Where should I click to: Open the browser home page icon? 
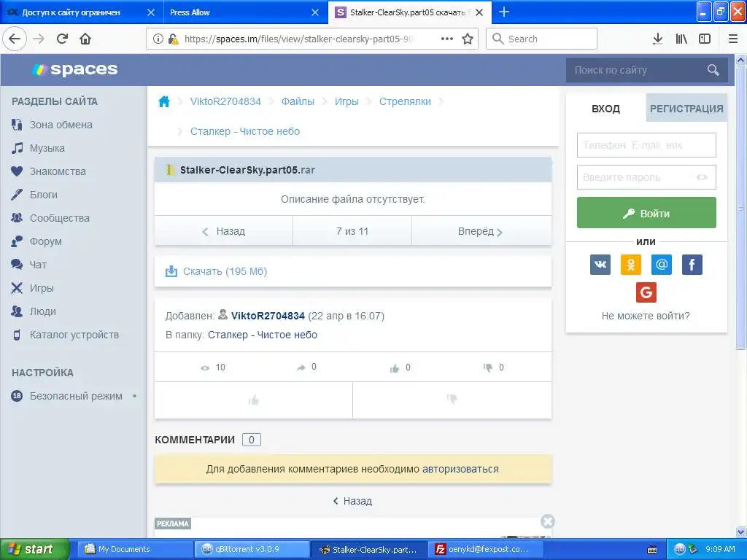pyautogui.click(x=85, y=39)
